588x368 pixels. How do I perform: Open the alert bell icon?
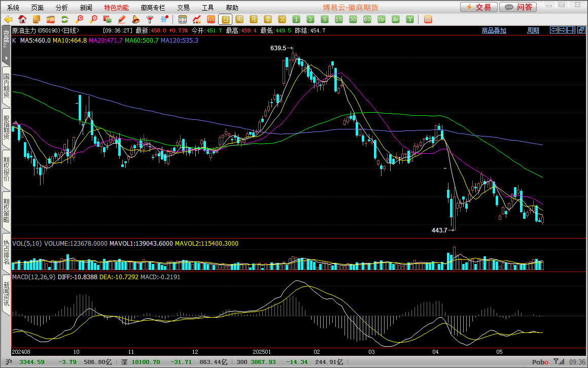coord(136,19)
